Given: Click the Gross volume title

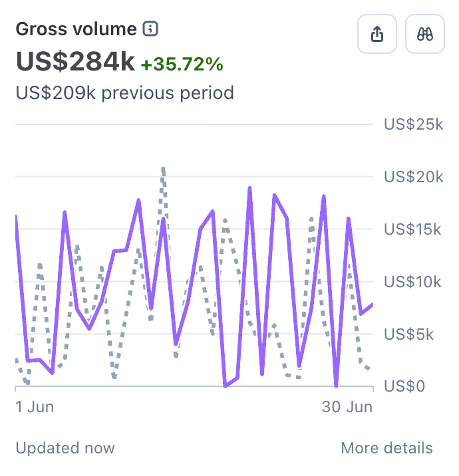Looking at the screenshot, I should 76,29.
